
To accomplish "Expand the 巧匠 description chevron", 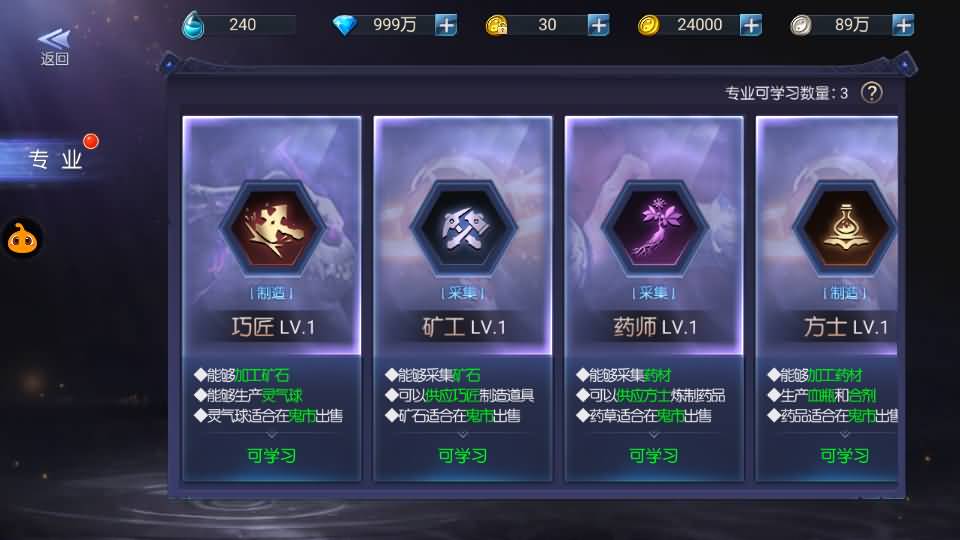I will 272,435.
